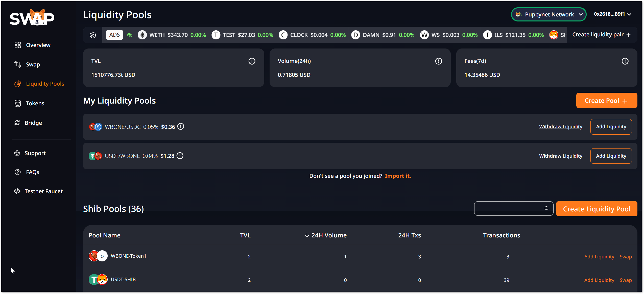Click the search magnifier icon in pool search

pyautogui.click(x=546, y=208)
